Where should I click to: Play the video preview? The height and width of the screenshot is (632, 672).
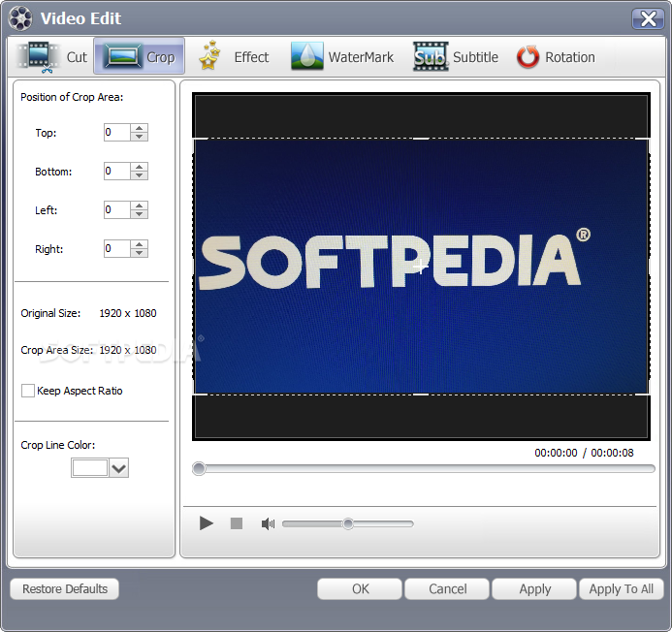coord(207,523)
